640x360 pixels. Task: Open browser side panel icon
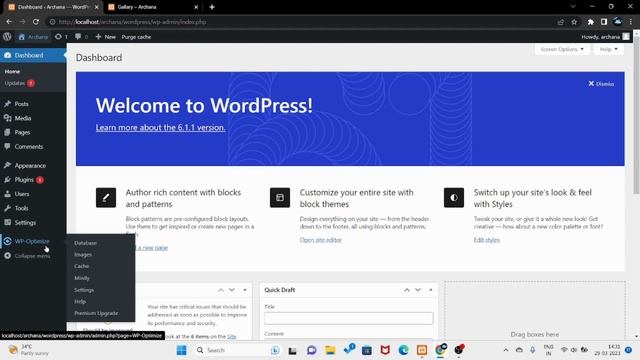click(604, 22)
